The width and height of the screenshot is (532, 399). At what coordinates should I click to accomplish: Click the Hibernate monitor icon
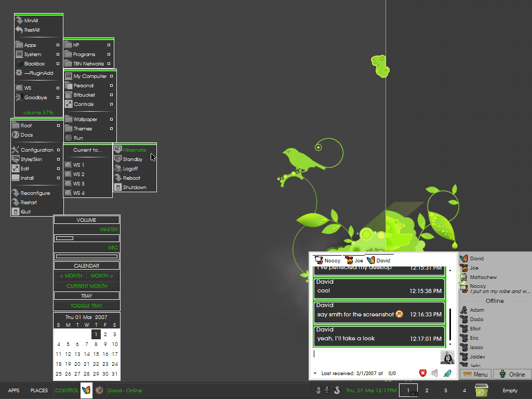(x=118, y=149)
